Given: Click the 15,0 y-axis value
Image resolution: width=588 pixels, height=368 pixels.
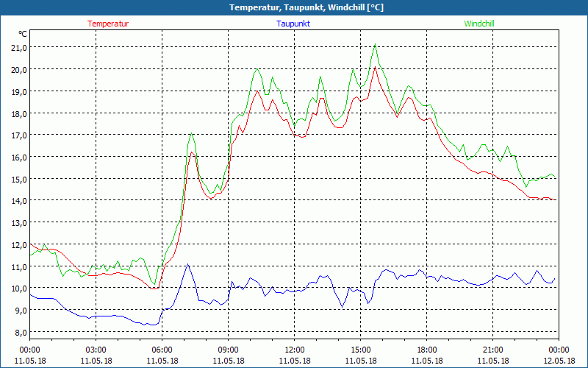Looking at the screenshot, I should 20,179.
